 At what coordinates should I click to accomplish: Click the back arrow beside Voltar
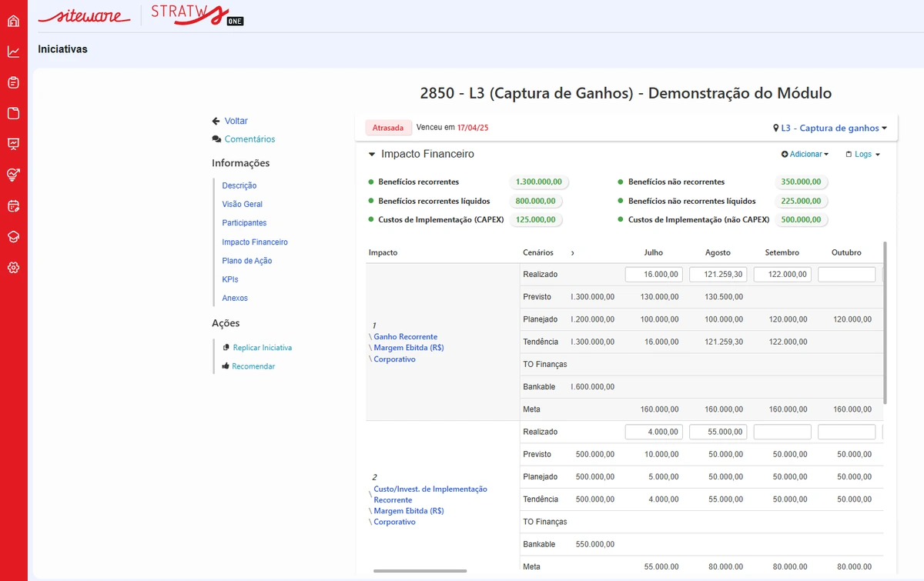coord(216,122)
